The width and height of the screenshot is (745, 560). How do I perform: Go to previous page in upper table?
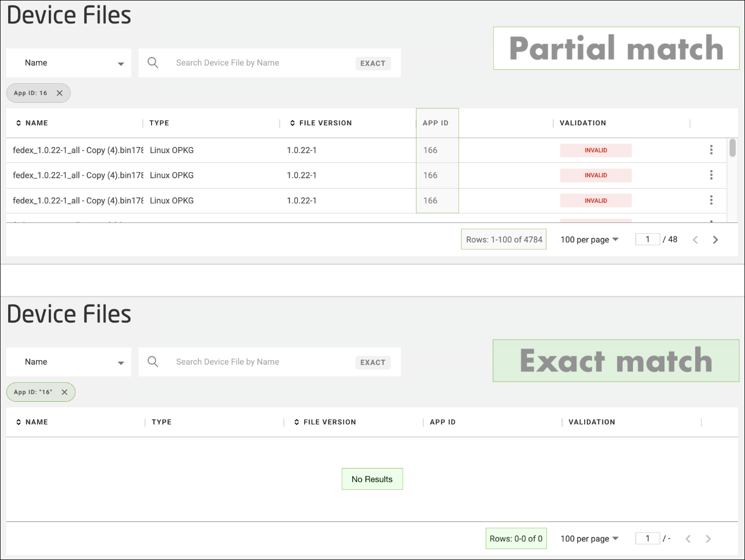click(695, 239)
